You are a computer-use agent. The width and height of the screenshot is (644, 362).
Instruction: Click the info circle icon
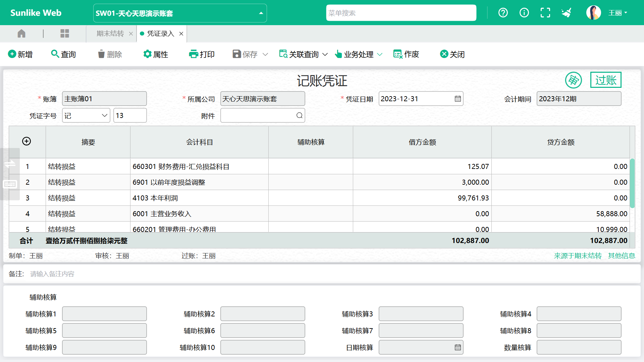(524, 13)
